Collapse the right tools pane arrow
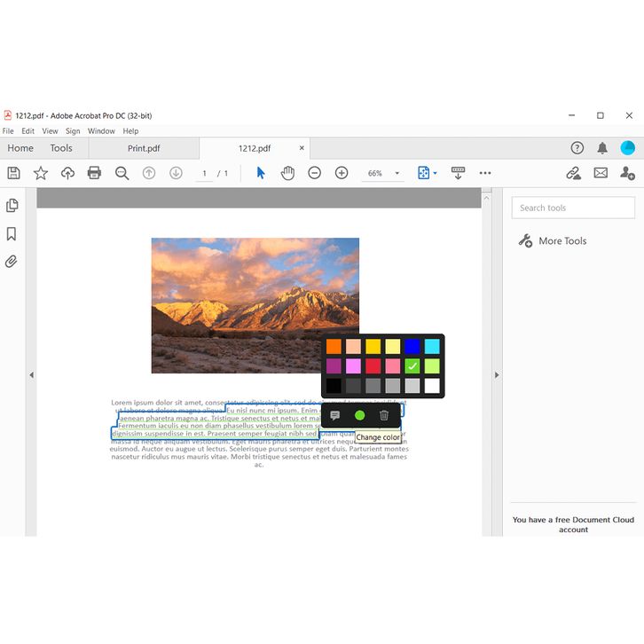 click(497, 375)
